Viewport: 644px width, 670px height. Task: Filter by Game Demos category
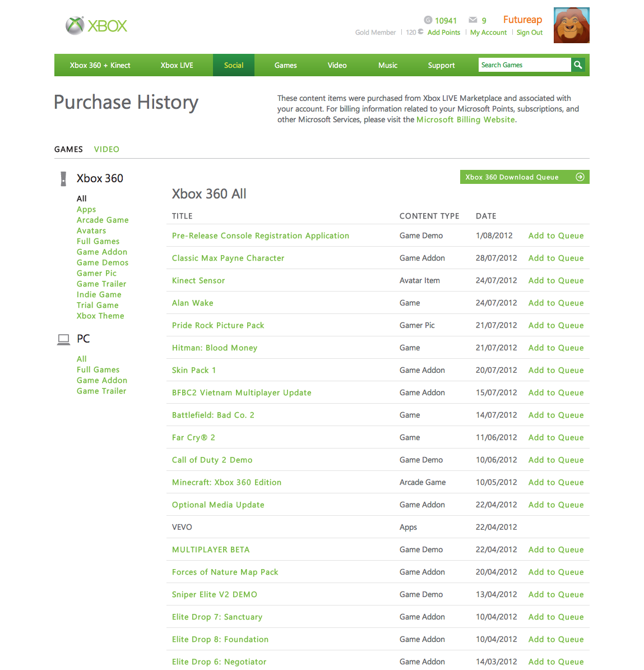[103, 263]
